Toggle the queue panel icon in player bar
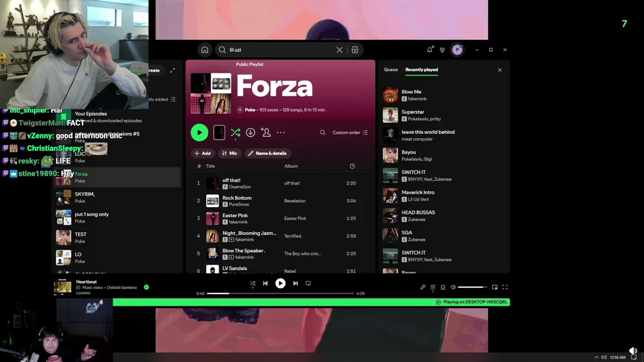The height and width of the screenshot is (362, 644). (433, 287)
